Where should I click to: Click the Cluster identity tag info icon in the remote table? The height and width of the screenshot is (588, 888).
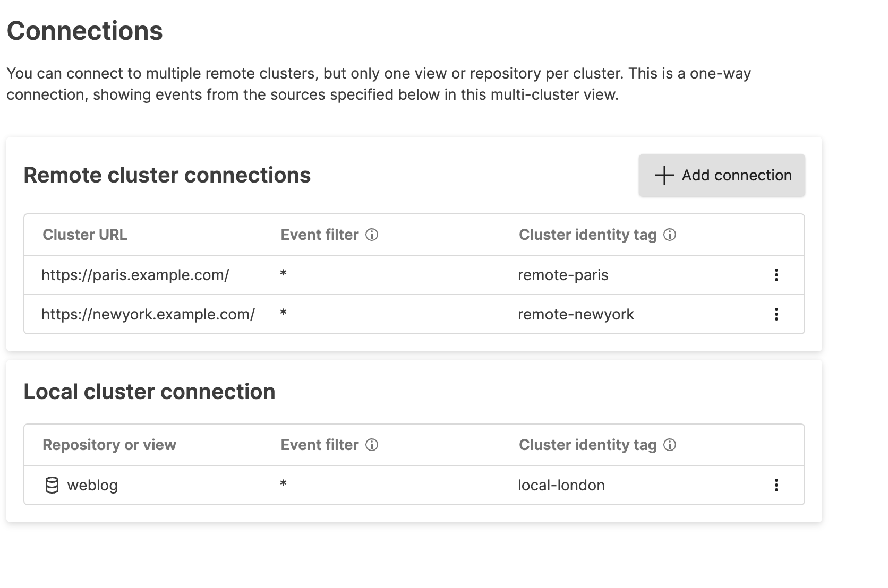click(670, 235)
